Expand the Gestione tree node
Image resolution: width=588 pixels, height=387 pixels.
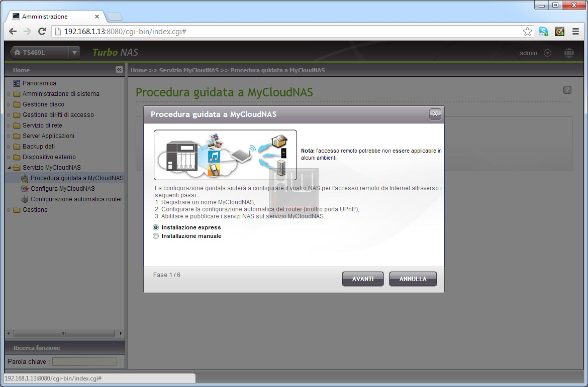tap(9, 210)
